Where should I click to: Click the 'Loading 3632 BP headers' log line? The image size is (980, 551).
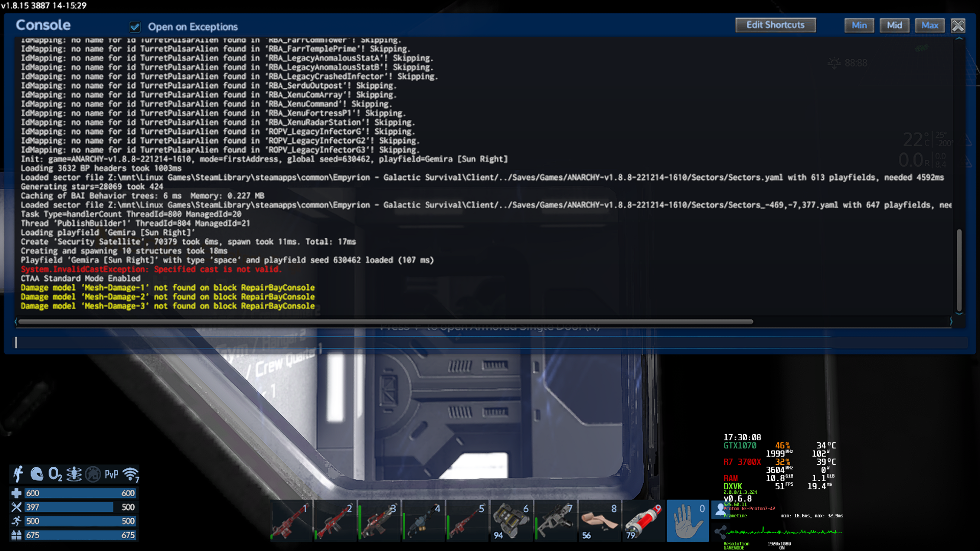click(x=101, y=168)
